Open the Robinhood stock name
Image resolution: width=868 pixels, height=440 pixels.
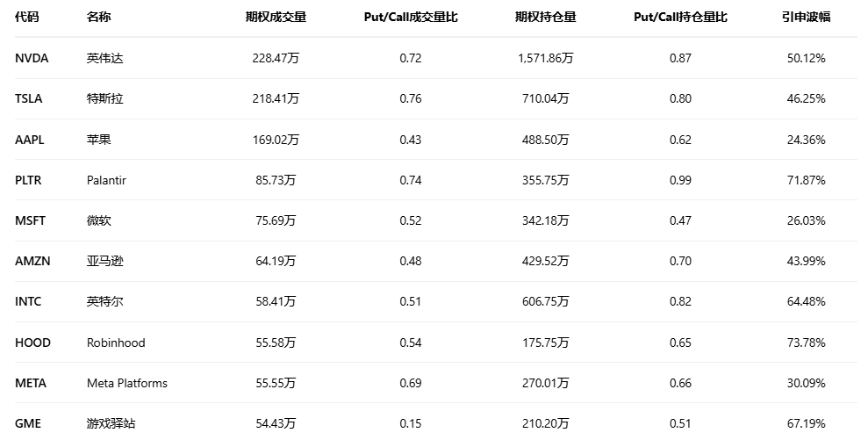click(x=116, y=343)
